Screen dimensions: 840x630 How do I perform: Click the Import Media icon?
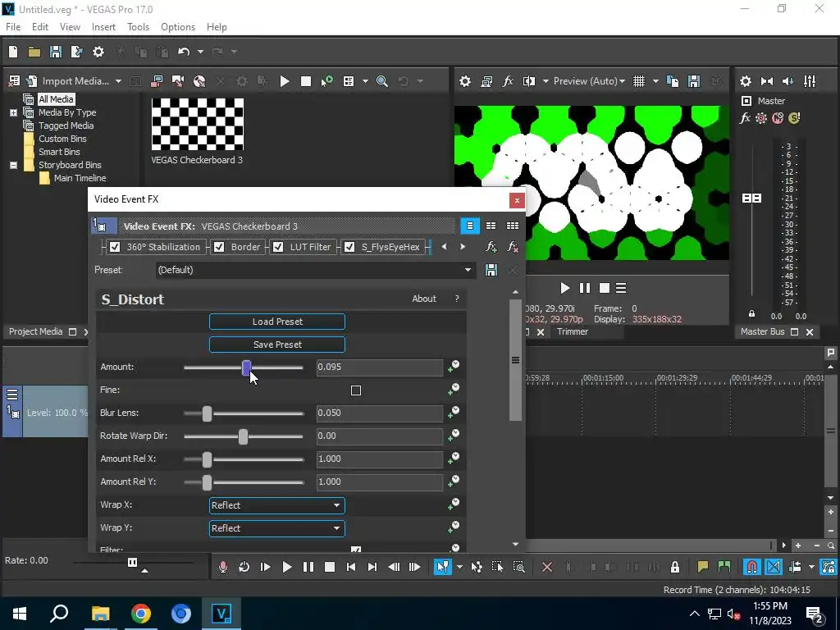32,81
